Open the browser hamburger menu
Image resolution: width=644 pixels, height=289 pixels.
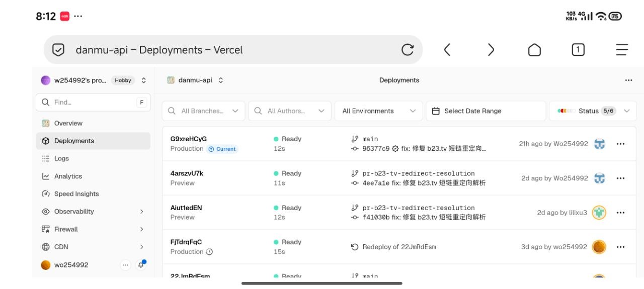tap(622, 50)
